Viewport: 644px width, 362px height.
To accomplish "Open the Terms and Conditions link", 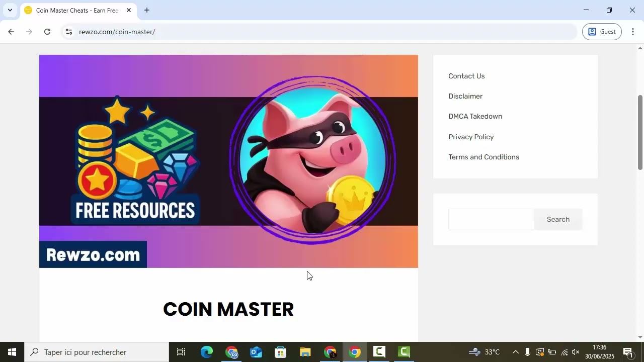I will click(x=484, y=157).
